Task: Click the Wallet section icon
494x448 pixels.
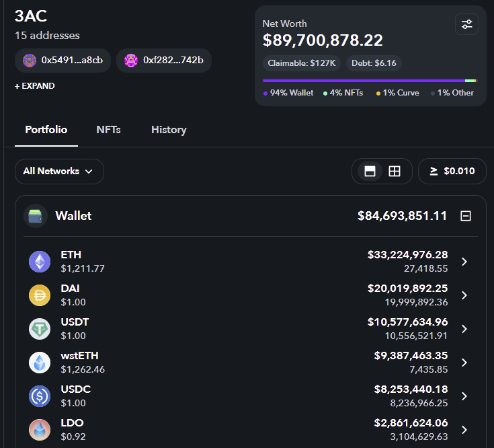Action: point(35,216)
